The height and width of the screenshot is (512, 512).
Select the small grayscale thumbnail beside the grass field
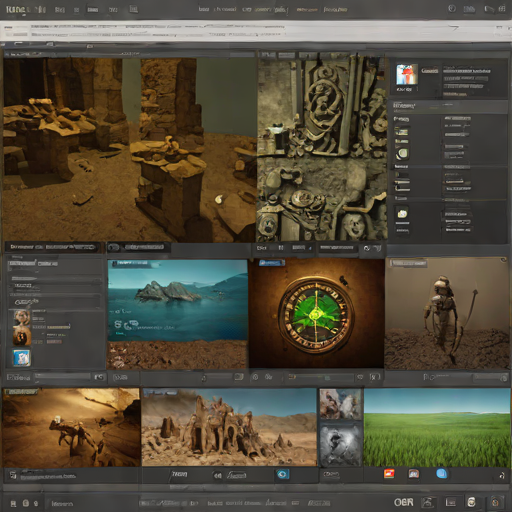[341, 445]
